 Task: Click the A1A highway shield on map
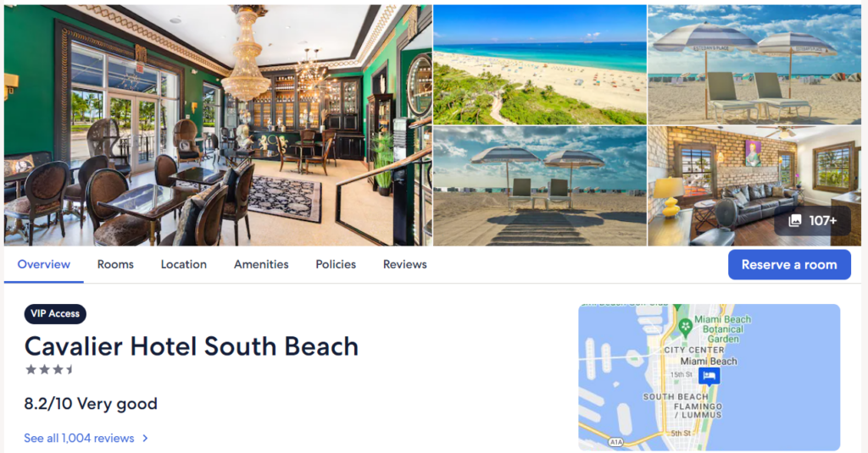pos(616,442)
